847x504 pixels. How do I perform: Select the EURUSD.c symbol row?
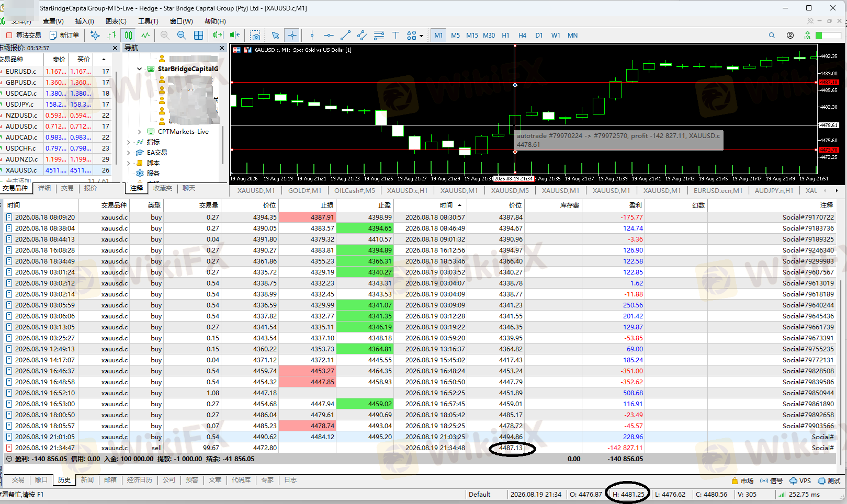pos(55,71)
